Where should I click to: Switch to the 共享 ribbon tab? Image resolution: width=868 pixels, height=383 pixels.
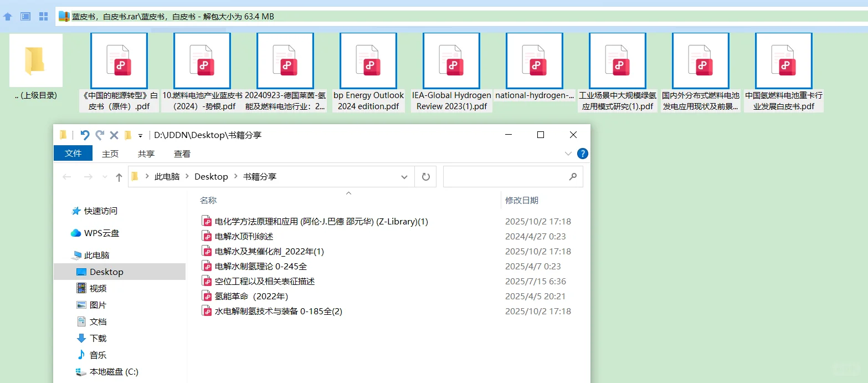pyautogui.click(x=146, y=154)
